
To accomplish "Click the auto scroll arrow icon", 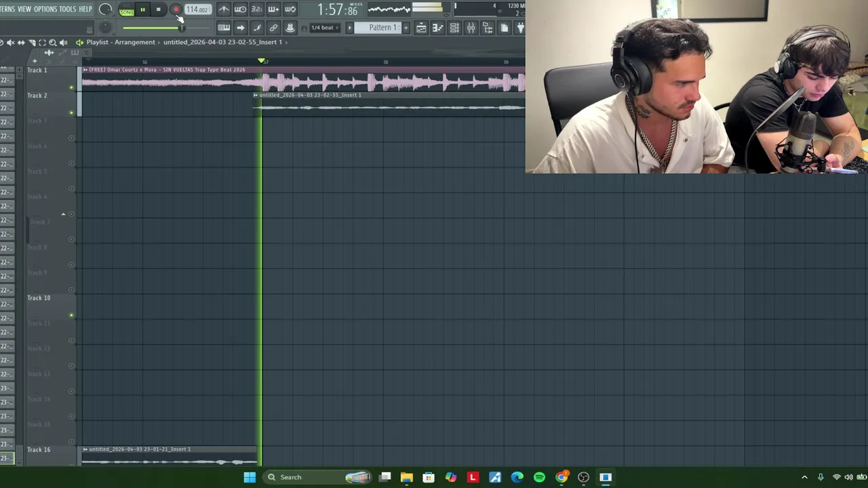I will click(240, 28).
